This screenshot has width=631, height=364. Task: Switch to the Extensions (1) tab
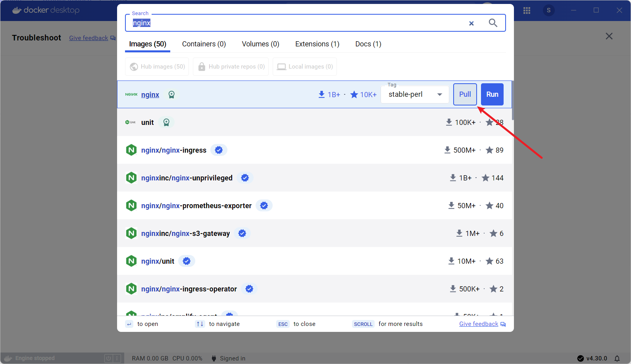coord(317,44)
